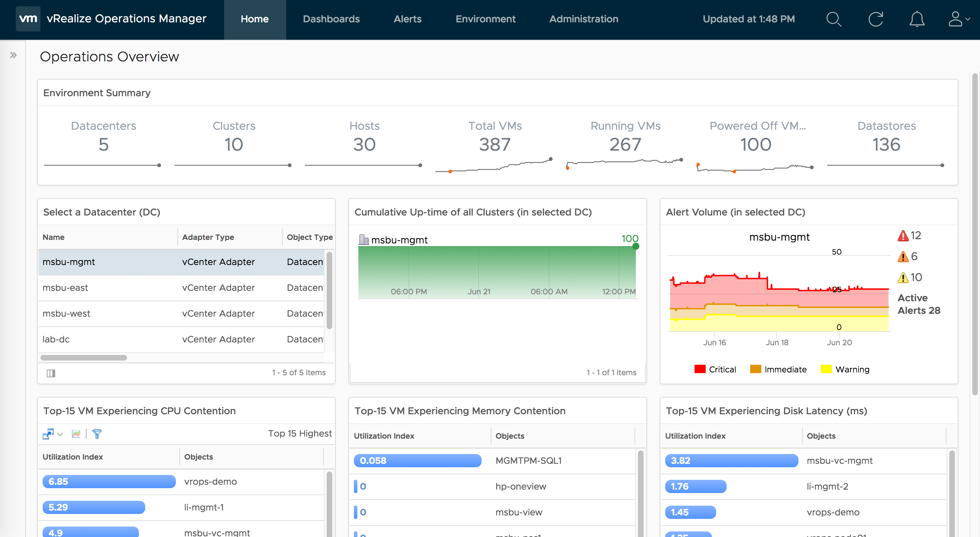Open the Administration tab
Screen dimensions: 980x537
pos(584,19)
